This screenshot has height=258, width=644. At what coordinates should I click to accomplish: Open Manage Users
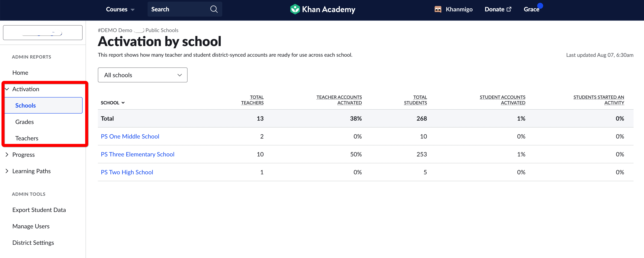(x=31, y=226)
